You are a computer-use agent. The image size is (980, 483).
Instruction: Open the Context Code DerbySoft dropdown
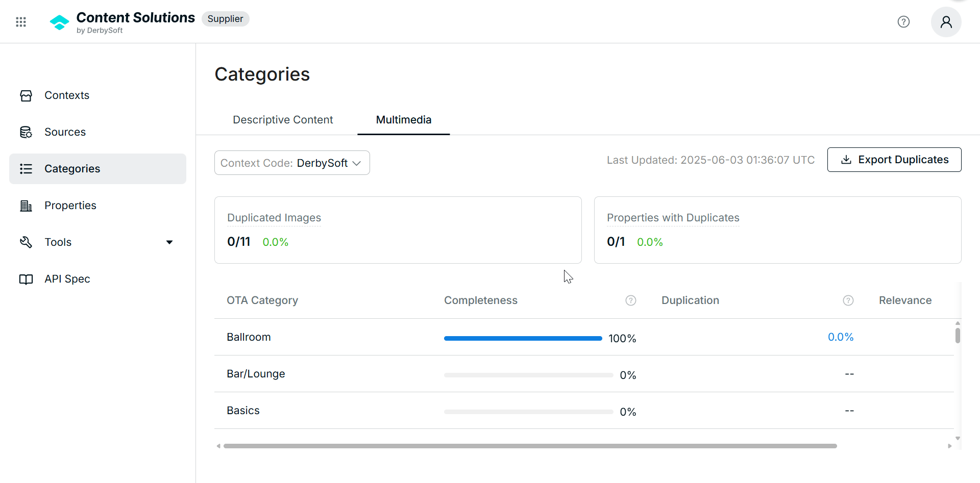[x=292, y=163]
